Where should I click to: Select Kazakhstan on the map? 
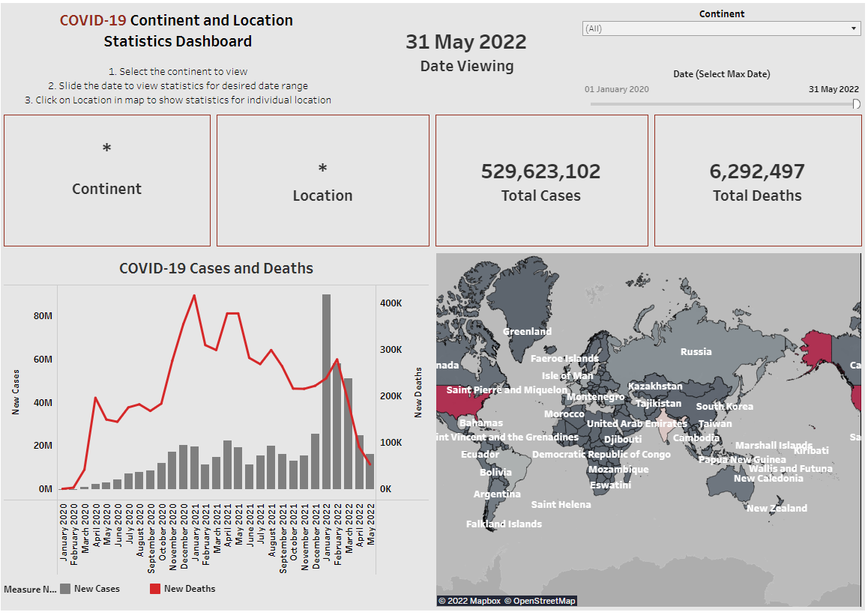[x=657, y=385]
